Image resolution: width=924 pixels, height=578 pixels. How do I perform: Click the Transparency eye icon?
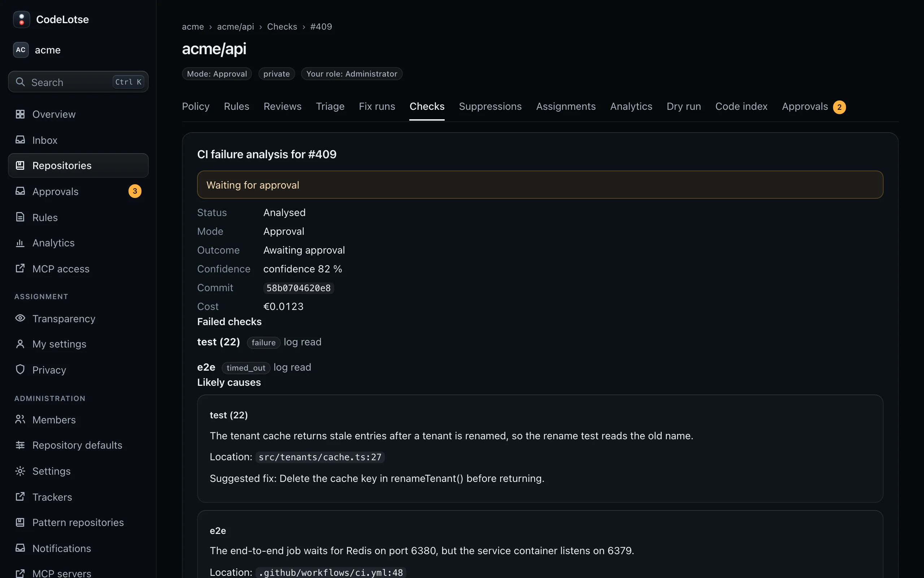point(20,318)
